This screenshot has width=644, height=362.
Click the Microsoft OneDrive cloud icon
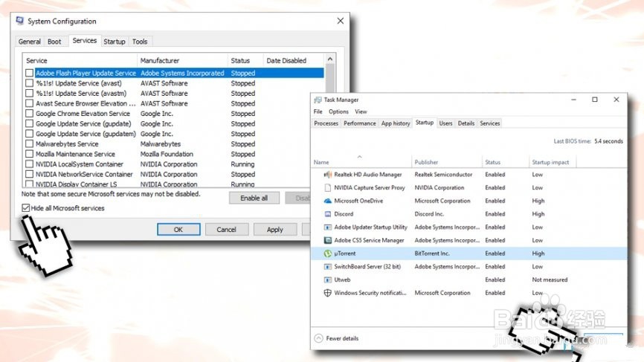pos(327,201)
